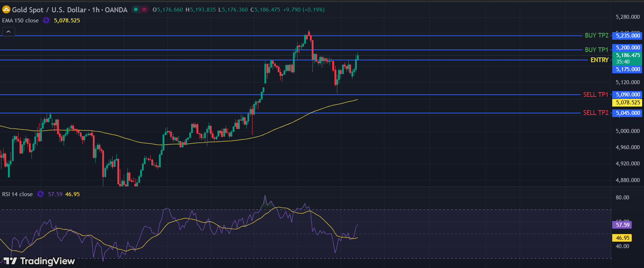Screen dimensions: 644x268
Task: Click the yellow EMA 5,078.525 axis tag
Action: coord(628,103)
